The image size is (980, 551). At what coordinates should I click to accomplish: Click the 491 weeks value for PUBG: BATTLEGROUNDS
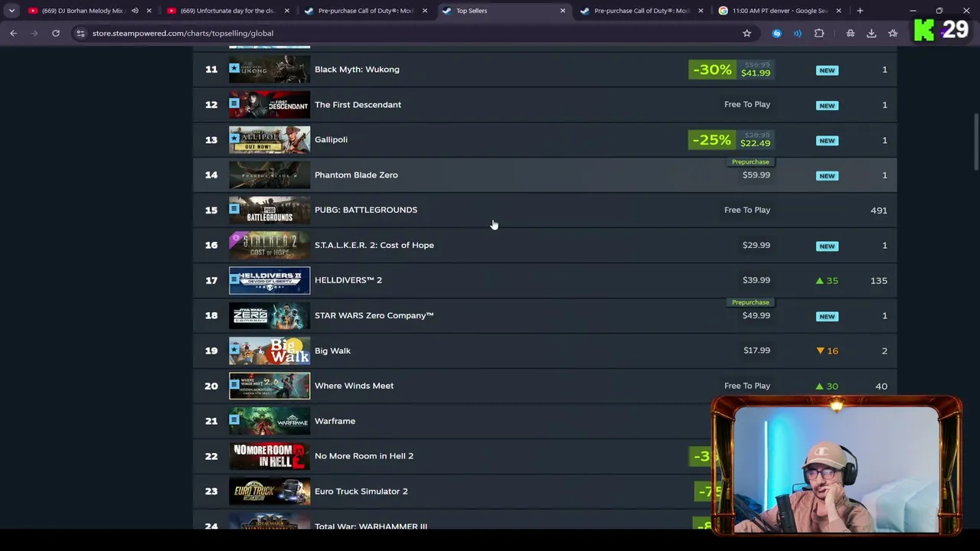879,210
